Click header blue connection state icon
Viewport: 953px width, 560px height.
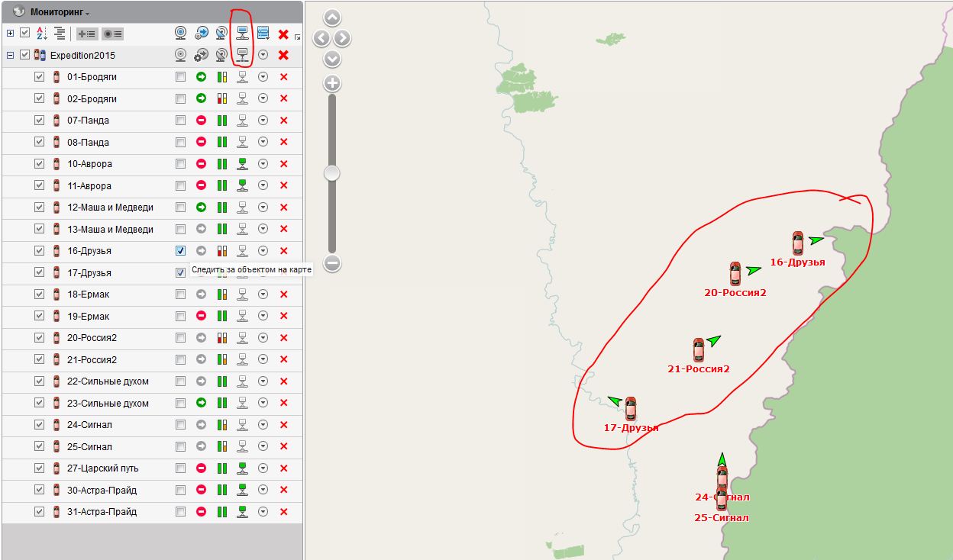(x=242, y=33)
